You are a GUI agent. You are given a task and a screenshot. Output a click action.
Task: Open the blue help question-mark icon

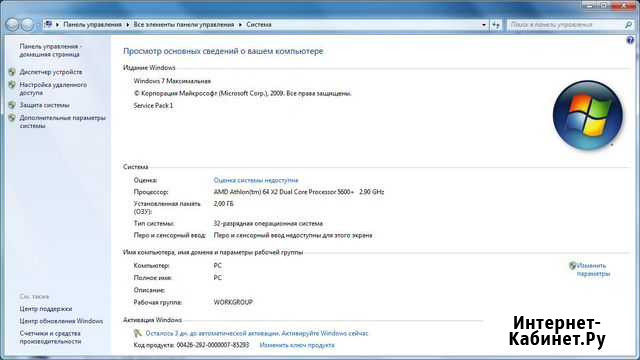630,40
